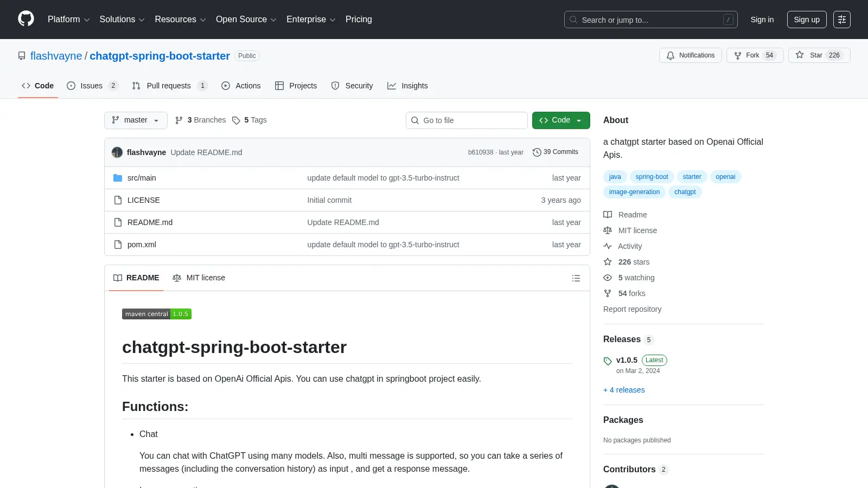Click the commit history clock icon
The image size is (868, 488).
[x=537, y=152]
